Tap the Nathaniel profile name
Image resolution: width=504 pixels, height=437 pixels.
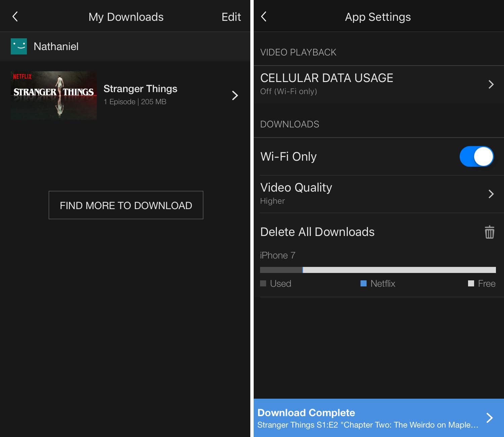(56, 46)
